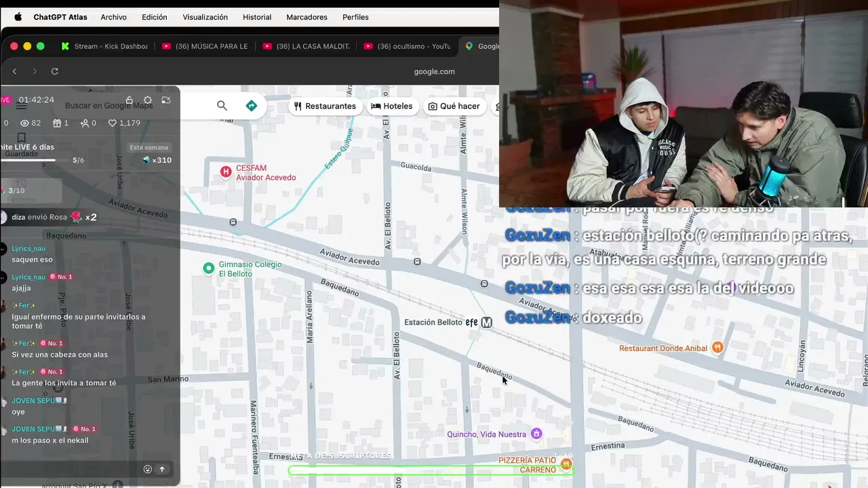This screenshot has height=488, width=868.
Task: Click the 'doxeado' chat overlay message
Action: [574, 318]
